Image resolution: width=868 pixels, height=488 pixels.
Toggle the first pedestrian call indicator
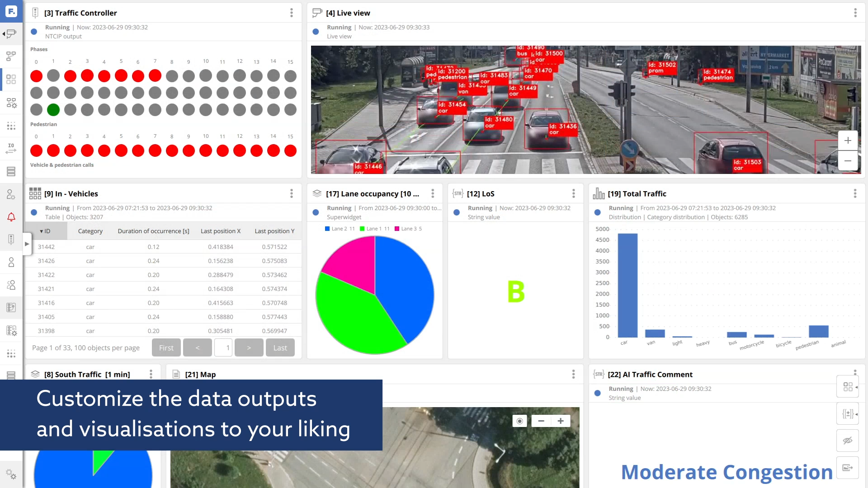point(36,150)
